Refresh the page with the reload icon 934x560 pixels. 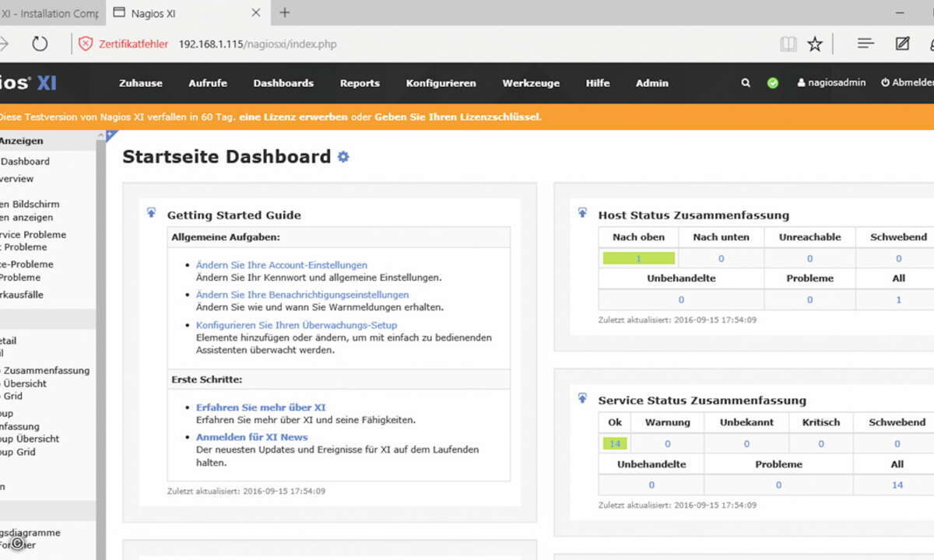click(x=40, y=44)
